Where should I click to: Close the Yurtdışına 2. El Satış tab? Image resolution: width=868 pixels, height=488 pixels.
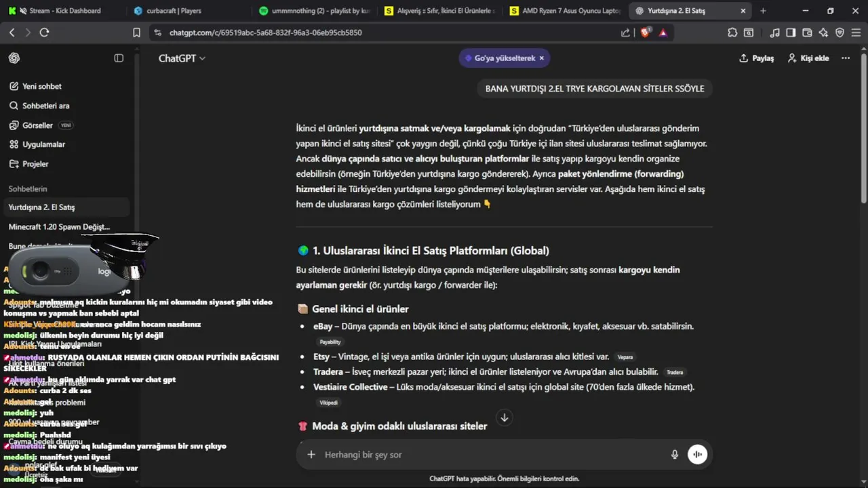pos(743,11)
